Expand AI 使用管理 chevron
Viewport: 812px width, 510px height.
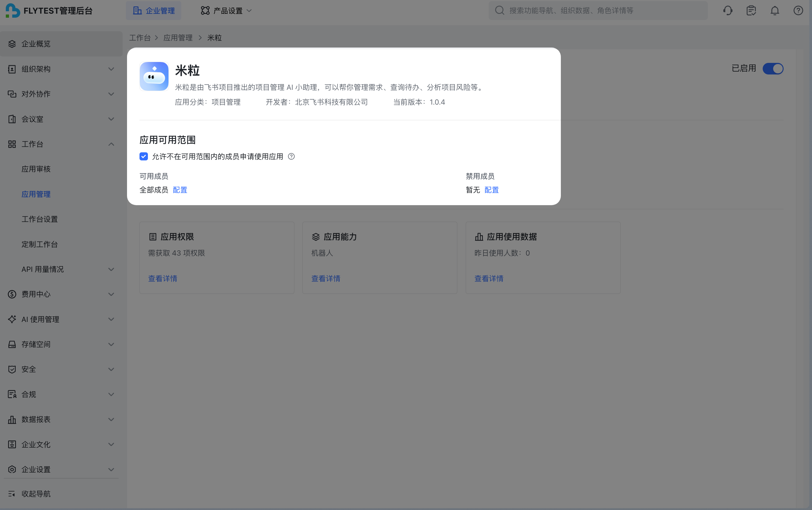111,319
